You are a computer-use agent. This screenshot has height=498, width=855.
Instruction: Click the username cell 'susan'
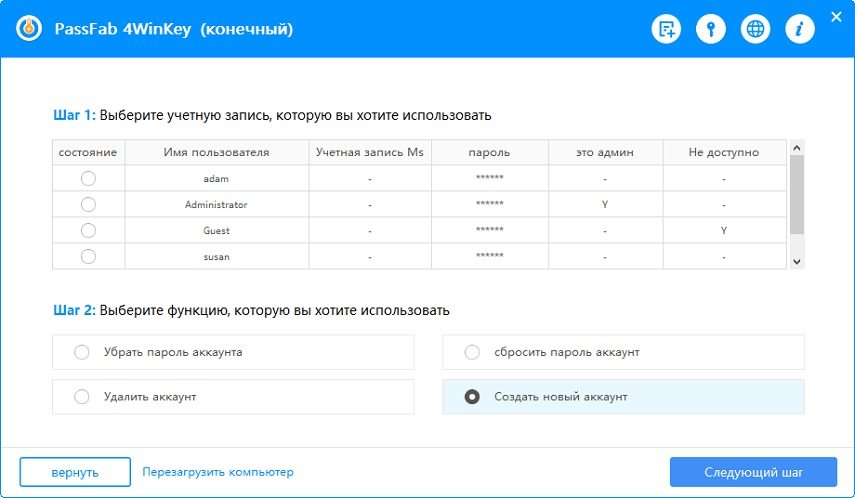click(216, 256)
